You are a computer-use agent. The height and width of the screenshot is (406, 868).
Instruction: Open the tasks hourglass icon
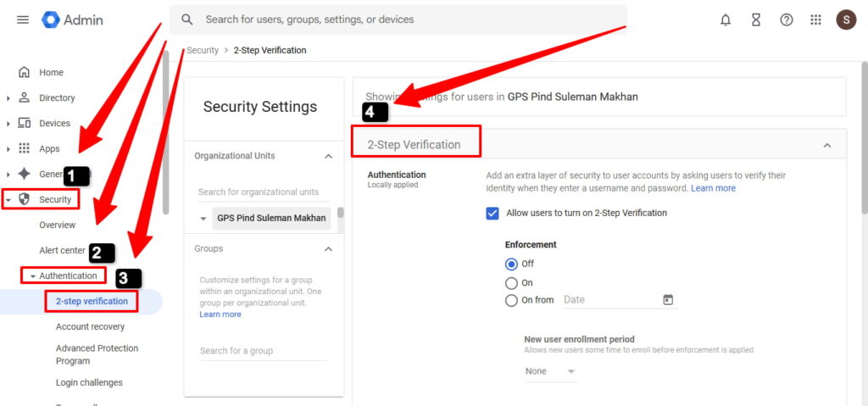(x=756, y=19)
